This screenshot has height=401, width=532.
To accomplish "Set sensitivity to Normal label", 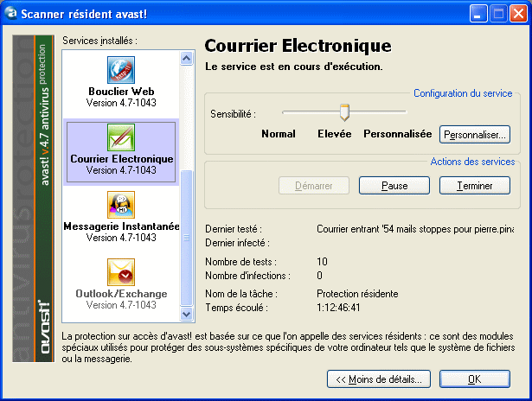I will pos(279,134).
